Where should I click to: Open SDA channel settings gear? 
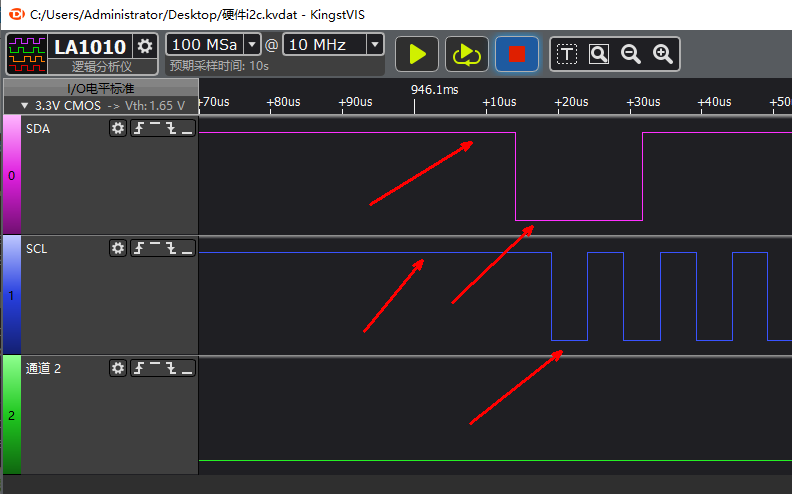pyautogui.click(x=118, y=128)
